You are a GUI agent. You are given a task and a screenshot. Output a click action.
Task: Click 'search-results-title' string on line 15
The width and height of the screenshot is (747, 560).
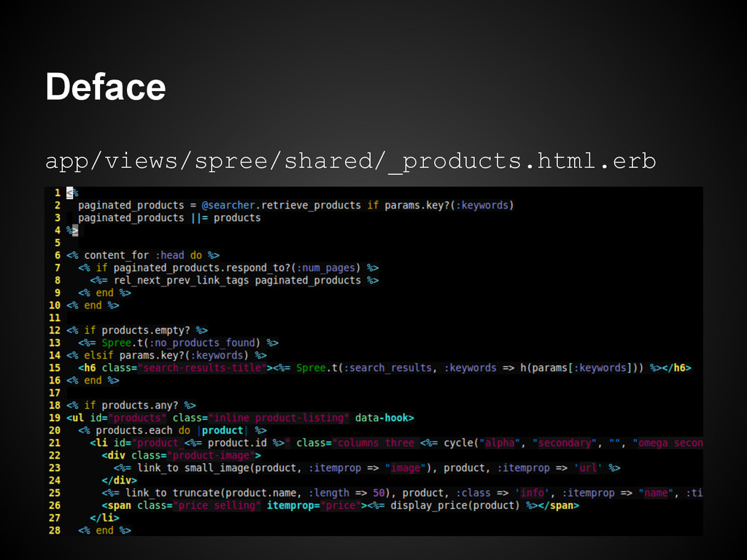point(202,367)
